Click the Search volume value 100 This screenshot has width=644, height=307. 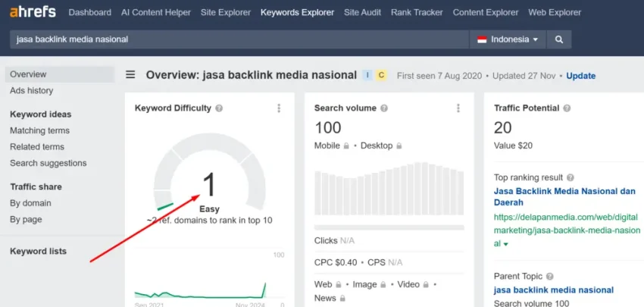pos(328,127)
